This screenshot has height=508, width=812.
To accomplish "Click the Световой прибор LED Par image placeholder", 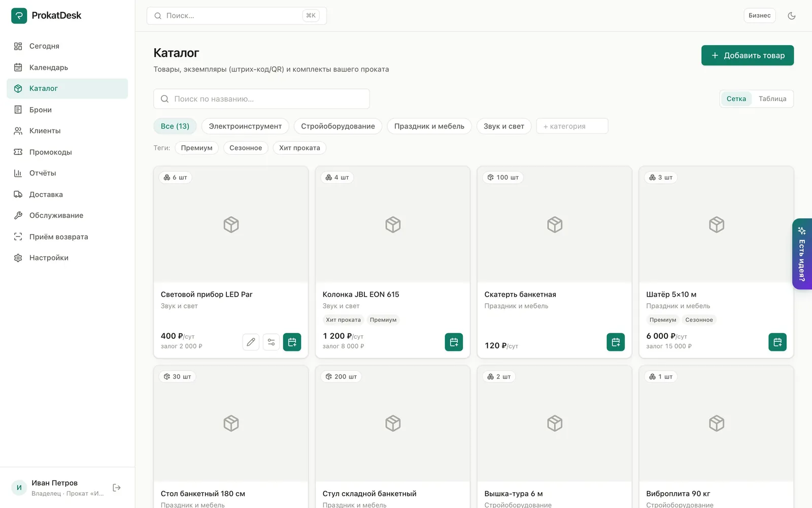I will tap(231, 225).
